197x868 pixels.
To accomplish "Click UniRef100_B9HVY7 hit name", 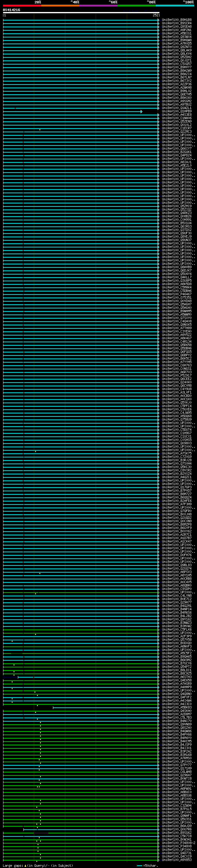I will pyautogui.click(x=177, y=67).
